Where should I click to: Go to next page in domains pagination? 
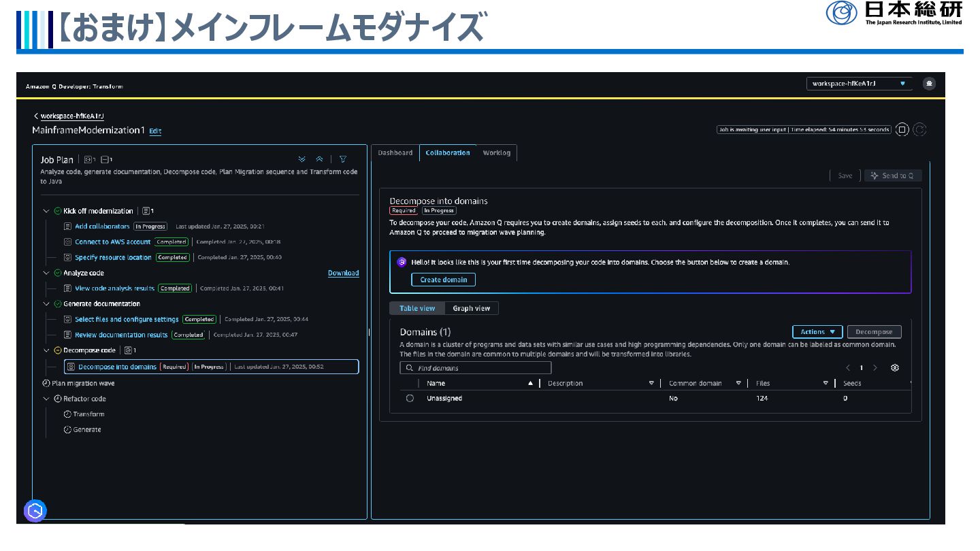coord(875,367)
